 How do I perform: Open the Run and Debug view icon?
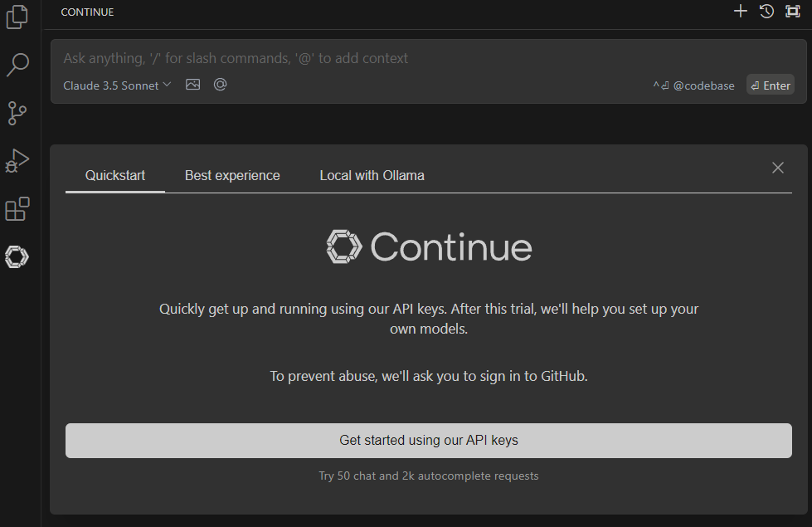[17, 161]
